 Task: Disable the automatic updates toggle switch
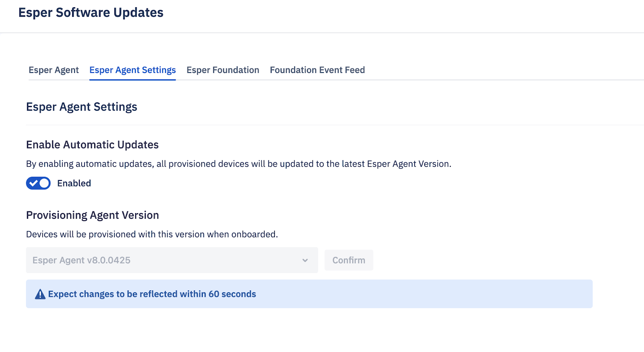click(38, 183)
